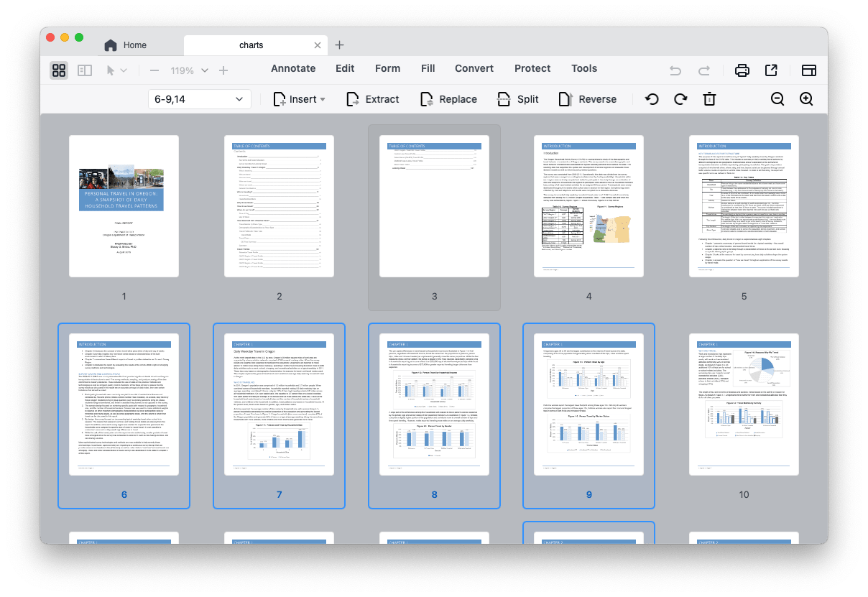Image resolution: width=868 pixels, height=597 pixels.
Task: Print the charts document
Action: [x=742, y=70]
